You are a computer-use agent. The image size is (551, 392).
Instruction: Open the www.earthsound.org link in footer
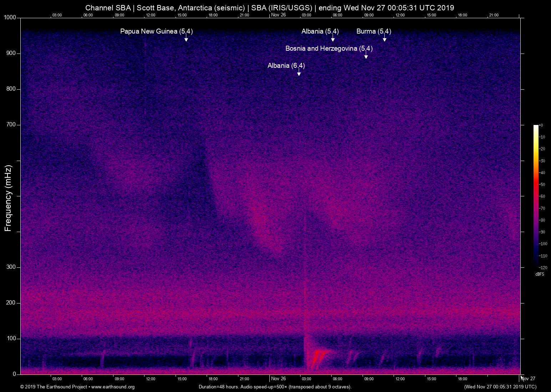113,387
